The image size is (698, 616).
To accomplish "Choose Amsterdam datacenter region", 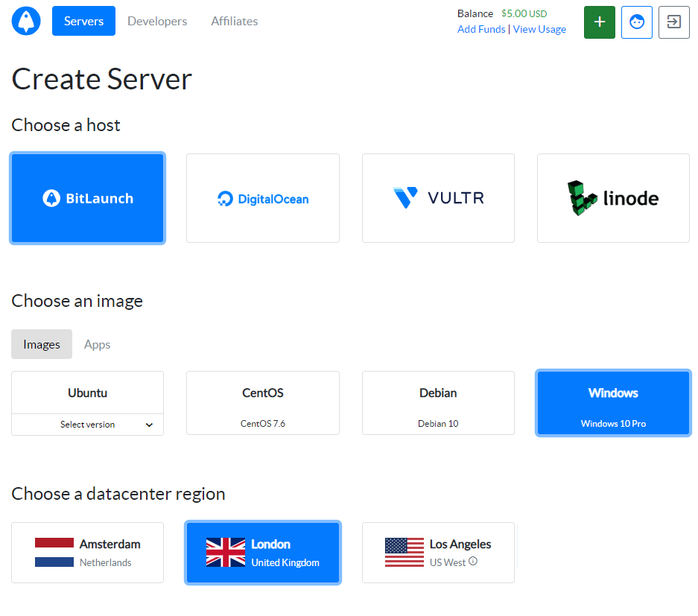I will point(88,553).
